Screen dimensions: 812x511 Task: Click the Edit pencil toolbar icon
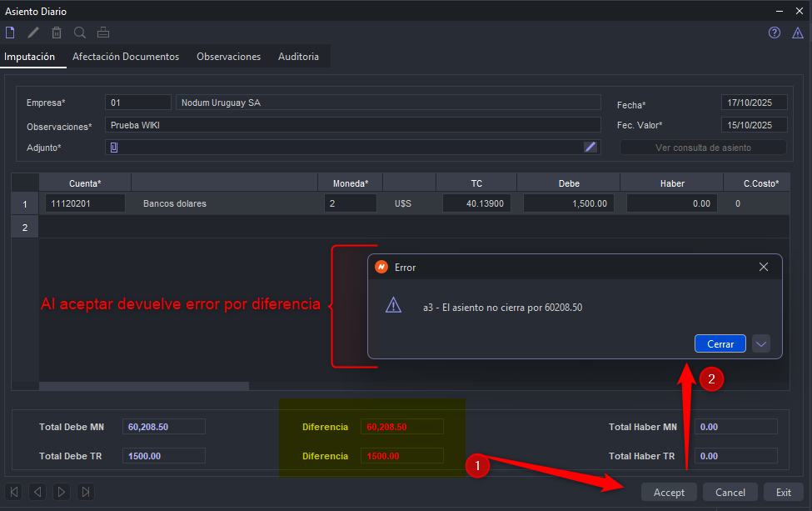(33, 33)
